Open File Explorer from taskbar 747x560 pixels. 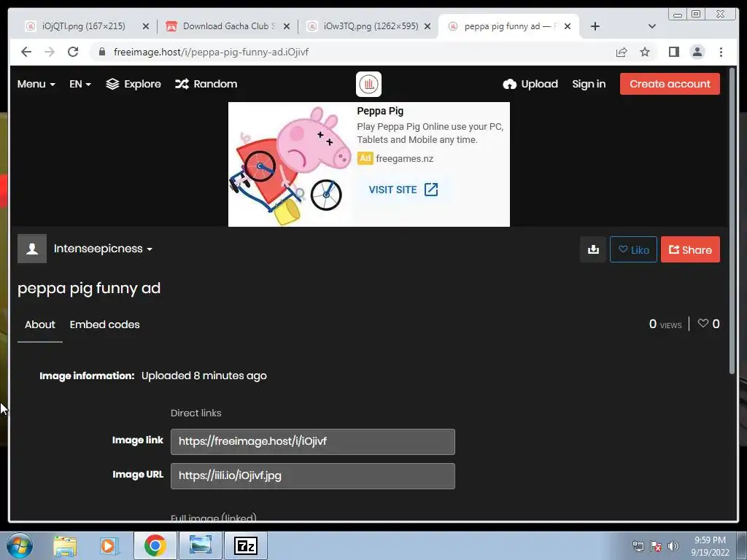tap(65, 545)
